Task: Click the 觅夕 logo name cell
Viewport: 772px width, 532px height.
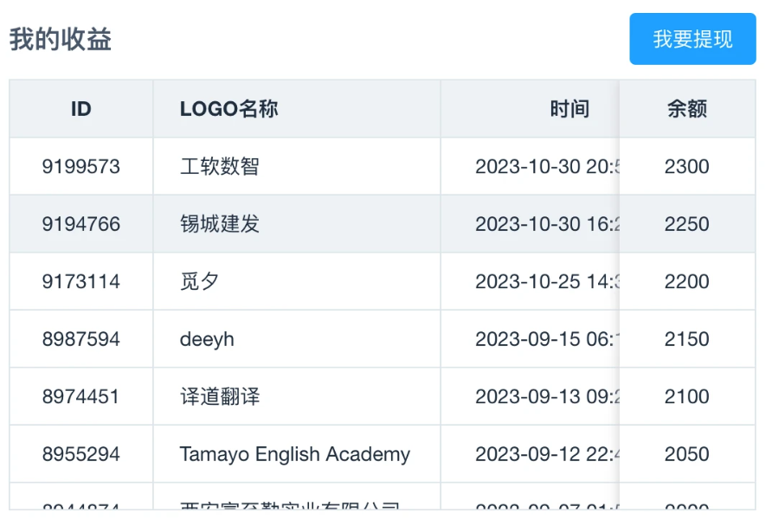Action: tap(200, 282)
